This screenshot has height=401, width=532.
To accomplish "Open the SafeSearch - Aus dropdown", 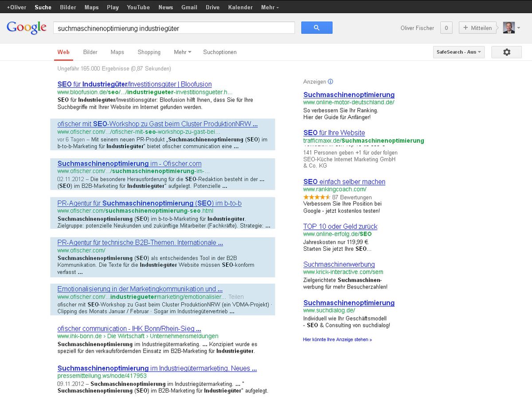I will (x=459, y=52).
